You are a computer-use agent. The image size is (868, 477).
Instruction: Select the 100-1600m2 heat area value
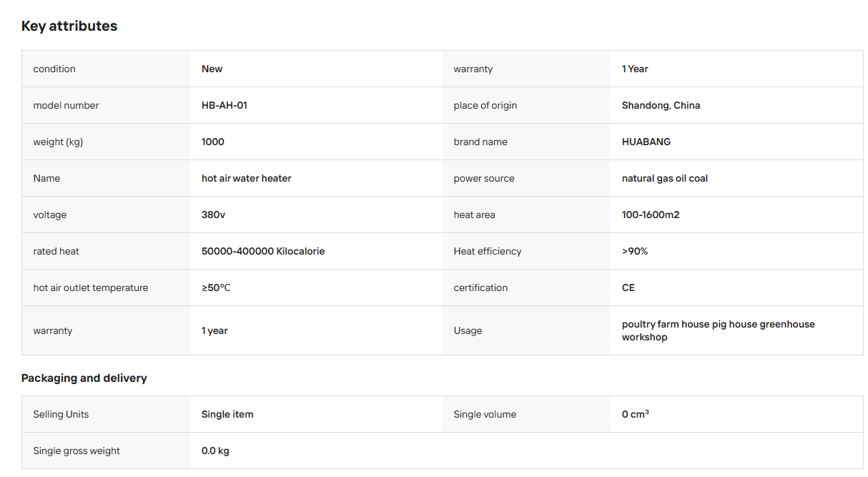[x=651, y=215]
